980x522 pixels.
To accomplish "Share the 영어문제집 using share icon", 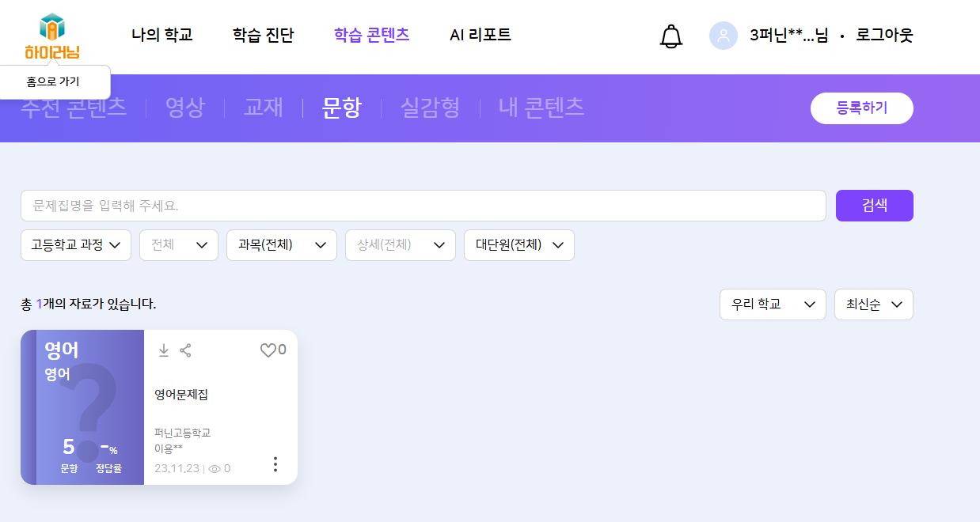I will coord(185,350).
